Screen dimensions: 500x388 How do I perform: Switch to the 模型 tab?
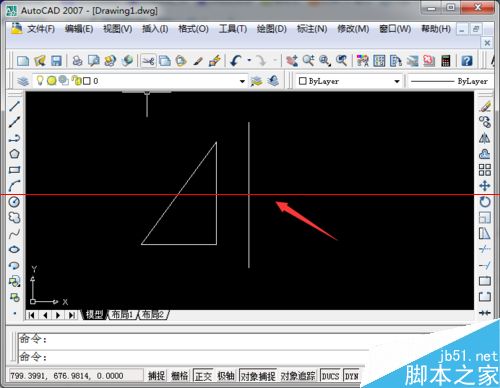click(95, 314)
